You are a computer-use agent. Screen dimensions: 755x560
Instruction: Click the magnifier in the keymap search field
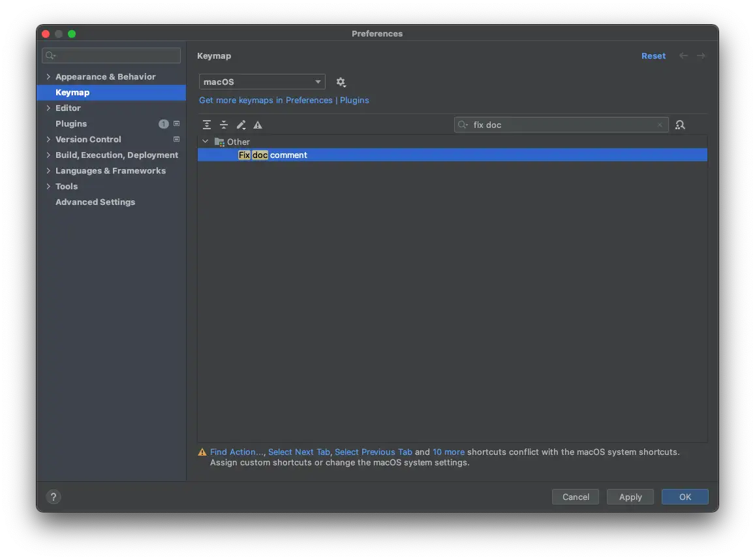click(x=463, y=125)
